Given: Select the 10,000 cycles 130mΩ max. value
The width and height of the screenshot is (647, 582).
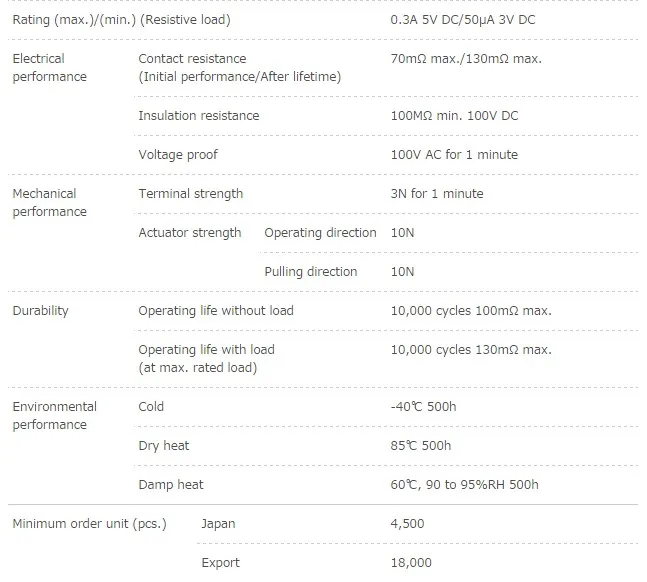Looking at the screenshot, I should click(x=471, y=350).
